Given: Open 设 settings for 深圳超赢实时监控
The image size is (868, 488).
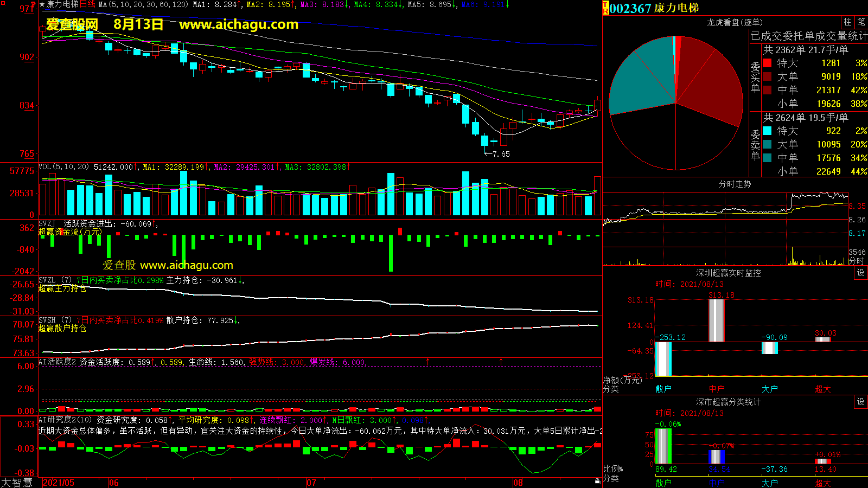Looking at the screenshot, I should pyautogui.click(x=861, y=273).
